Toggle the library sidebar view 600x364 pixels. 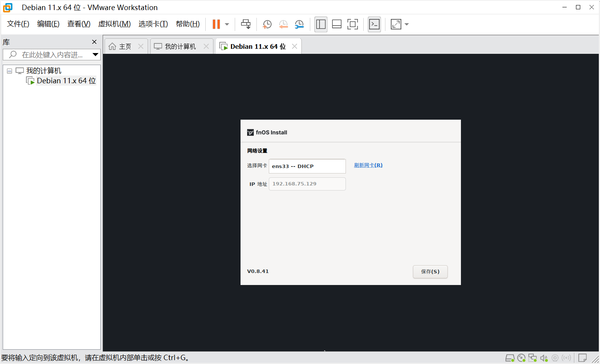point(321,24)
